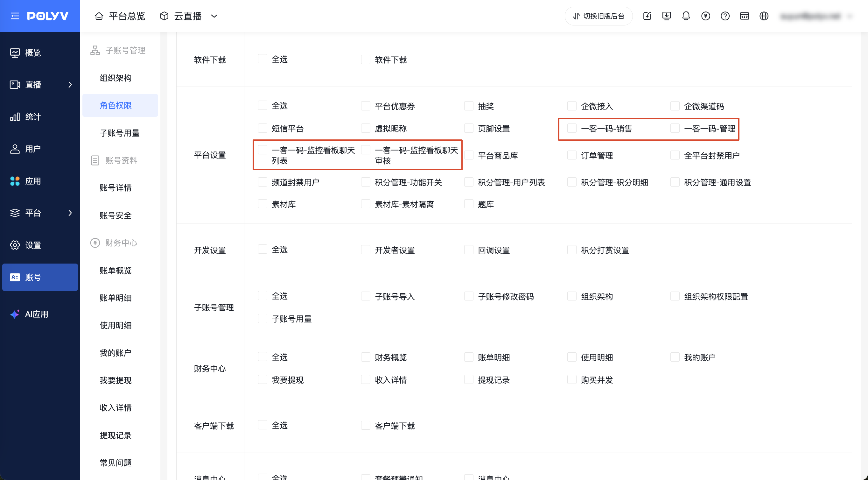Open the 设置 gear icon

tap(15, 245)
